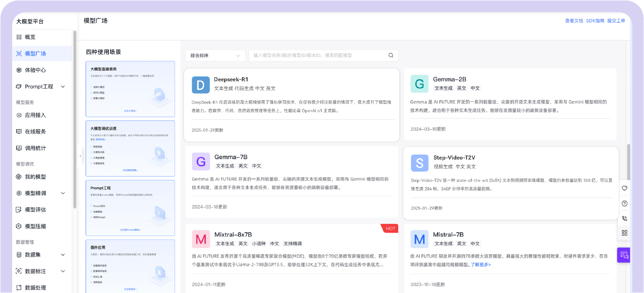Open the purple chat feedback button
Screen dimensions: 644x293
point(624,255)
